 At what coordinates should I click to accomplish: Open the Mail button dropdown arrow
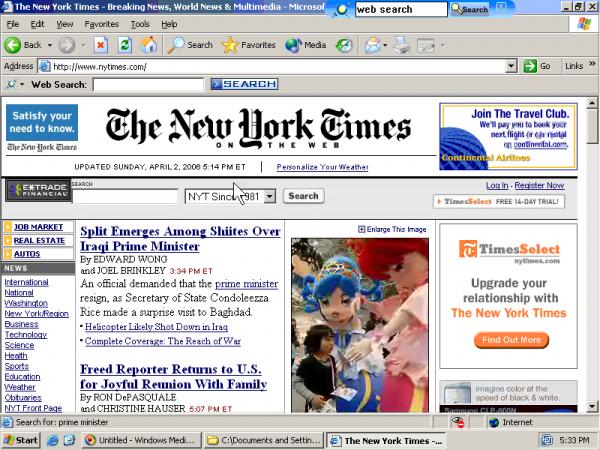click(x=385, y=45)
